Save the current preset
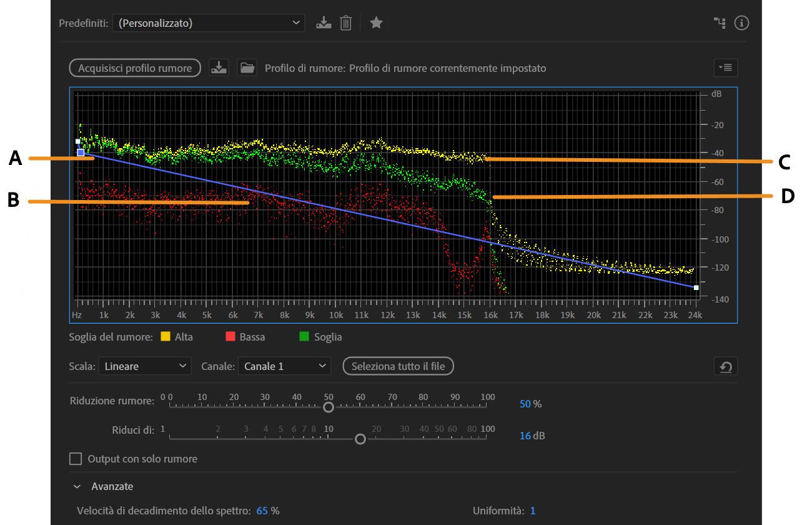This screenshot has height=525, width=812. click(x=323, y=23)
